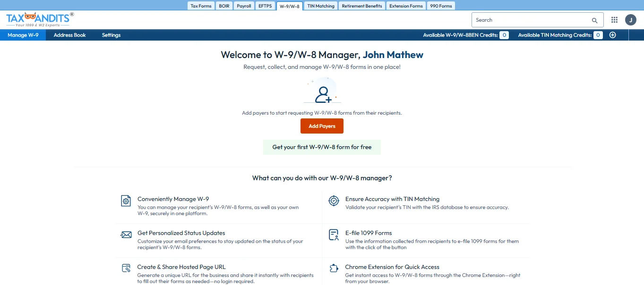Click the TaxBandits logo
Viewport: 644px width, 285px height.
[x=40, y=19]
